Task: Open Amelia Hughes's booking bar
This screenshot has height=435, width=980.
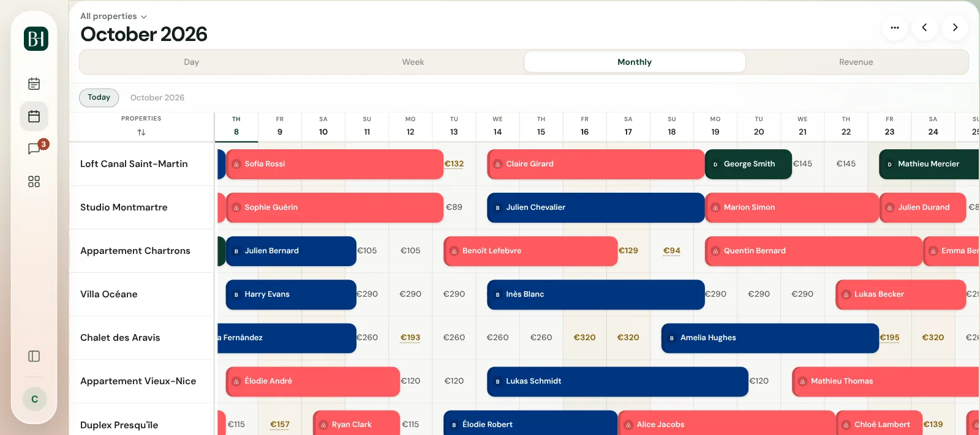Action: (770, 338)
